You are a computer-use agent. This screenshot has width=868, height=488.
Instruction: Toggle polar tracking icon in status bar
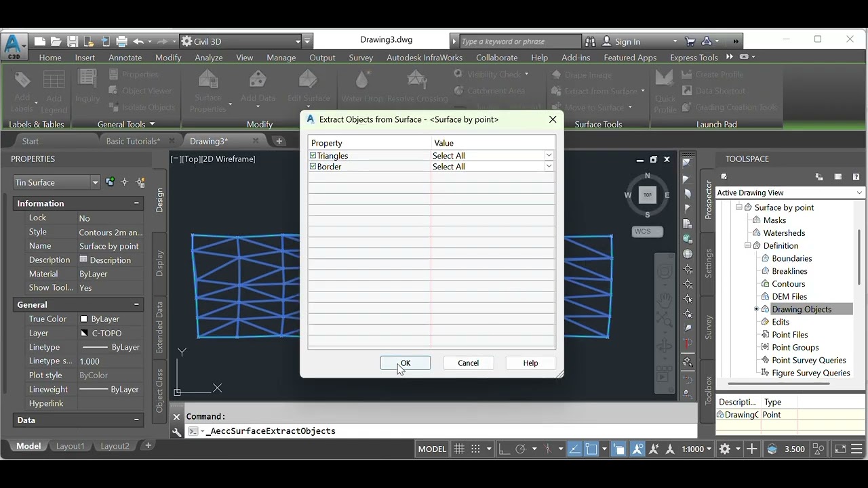pos(521,449)
